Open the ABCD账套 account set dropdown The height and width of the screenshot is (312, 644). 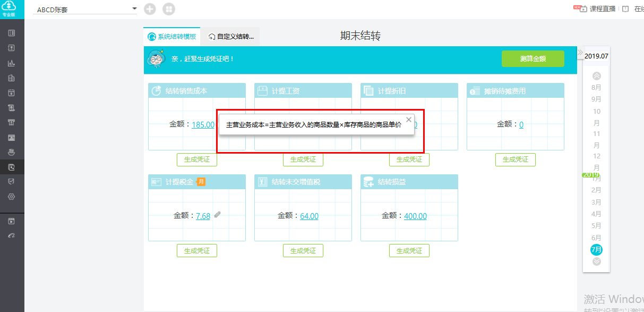click(85, 10)
